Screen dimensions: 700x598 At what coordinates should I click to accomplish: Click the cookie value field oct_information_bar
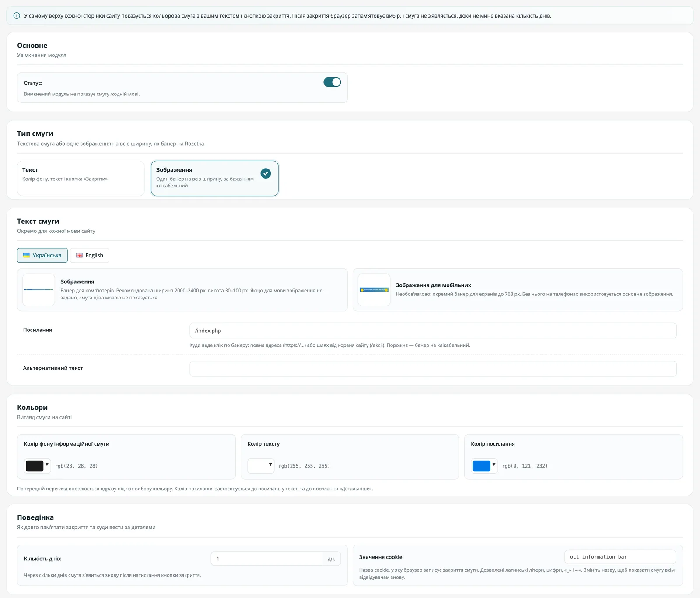(620, 557)
